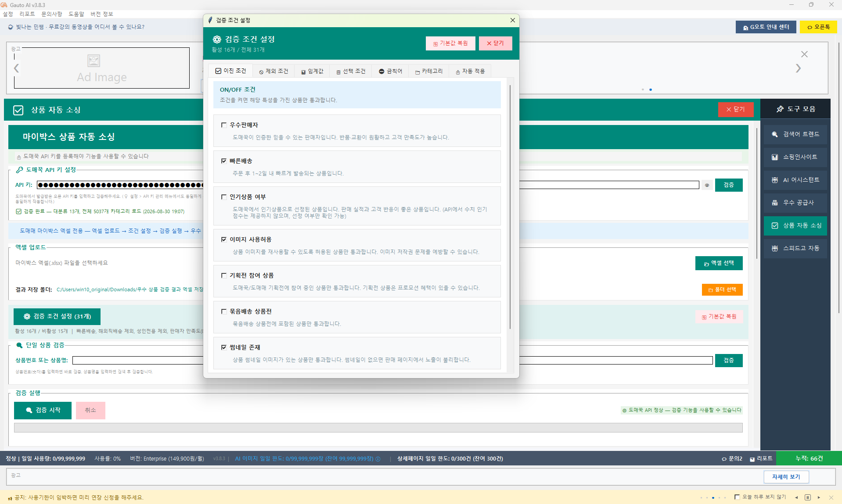The width and height of the screenshot is (842, 504).
Task: Click 기본값 복원 in the main window
Action: pos(719,317)
